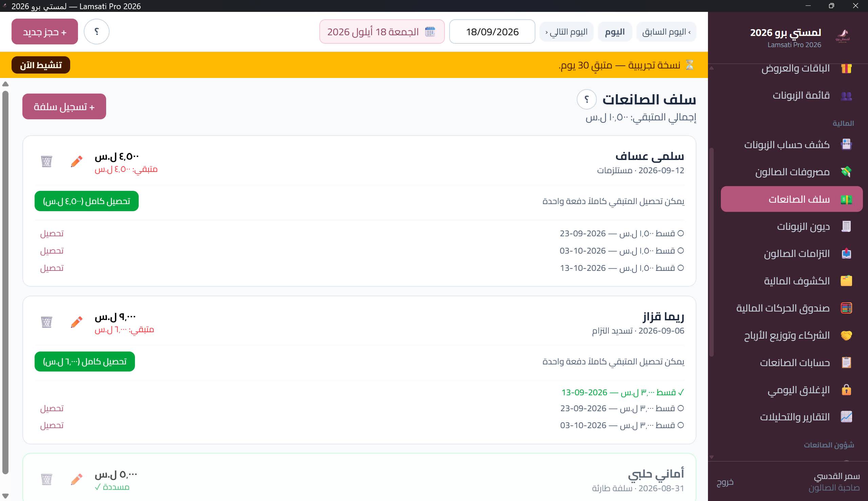Image resolution: width=868 pixels, height=501 pixels.
Task: Click the customers icon of قائمة الزبونات
Action: coord(846,96)
